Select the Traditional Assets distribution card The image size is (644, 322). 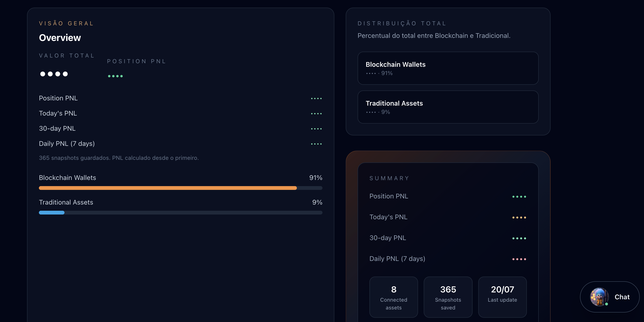pos(448,107)
